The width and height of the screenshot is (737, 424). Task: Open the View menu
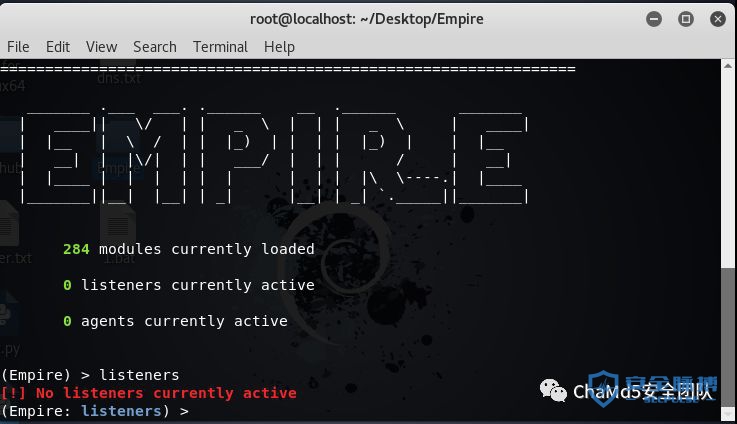102,47
